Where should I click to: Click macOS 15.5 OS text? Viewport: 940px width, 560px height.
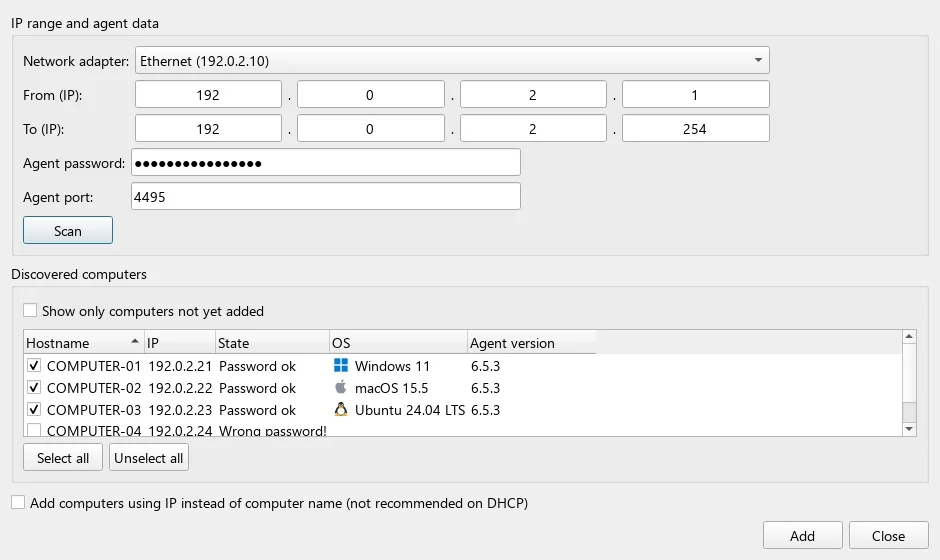391,389
